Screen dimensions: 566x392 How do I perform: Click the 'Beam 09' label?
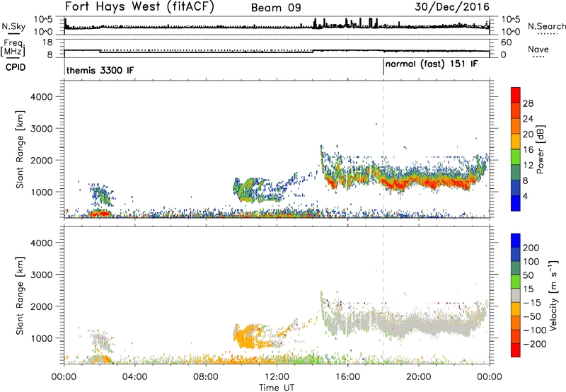[276, 8]
